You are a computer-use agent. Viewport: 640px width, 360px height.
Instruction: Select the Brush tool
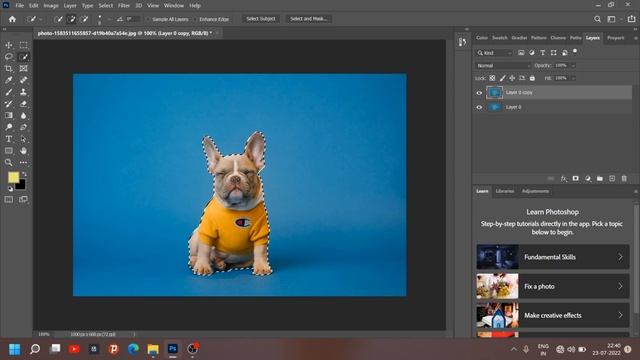[x=9, y=92]
